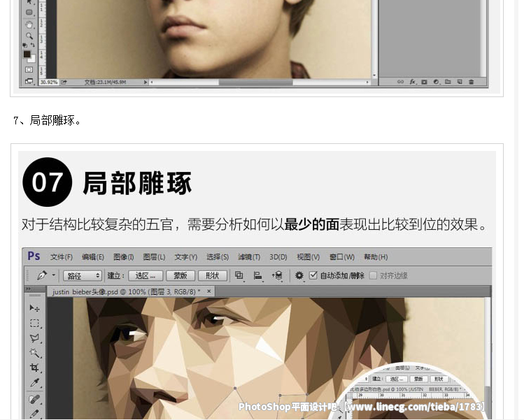
Task: Click the horizontal scrollbar thumb
Action: (255, 82)
